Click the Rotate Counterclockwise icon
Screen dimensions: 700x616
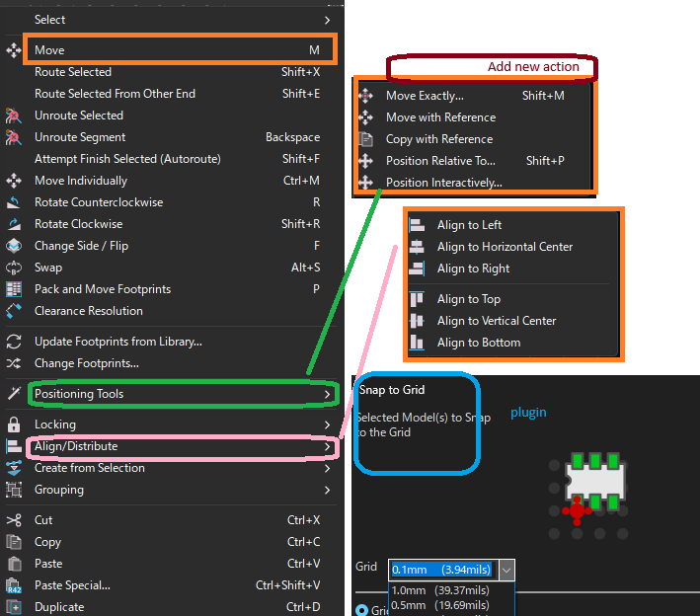tap(14, 202)
